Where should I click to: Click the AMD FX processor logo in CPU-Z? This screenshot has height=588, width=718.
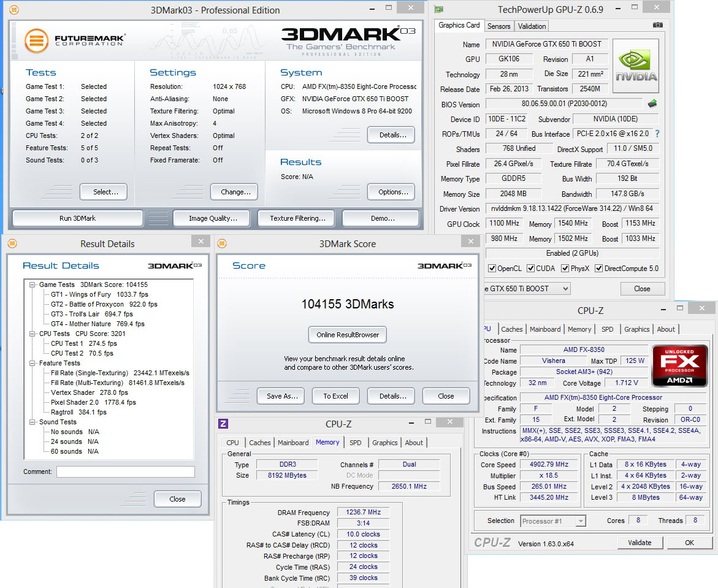coord(679,365)
